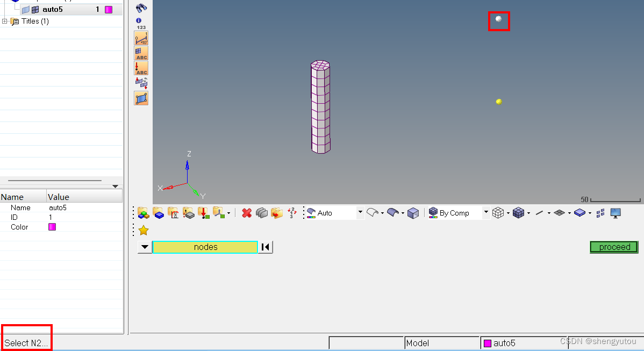Toggle auto5 geometry visibility icon

click(26, 10)
